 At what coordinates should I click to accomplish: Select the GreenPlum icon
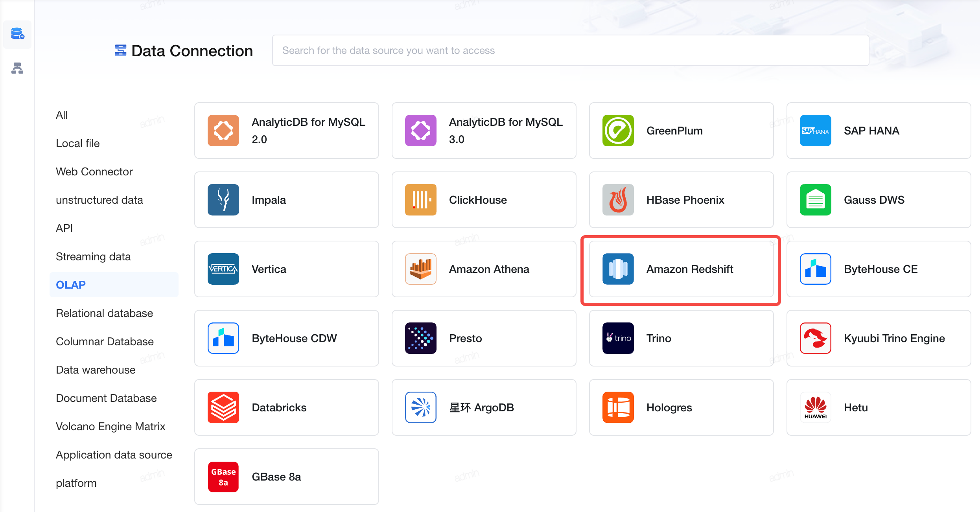tap(618, 131)
